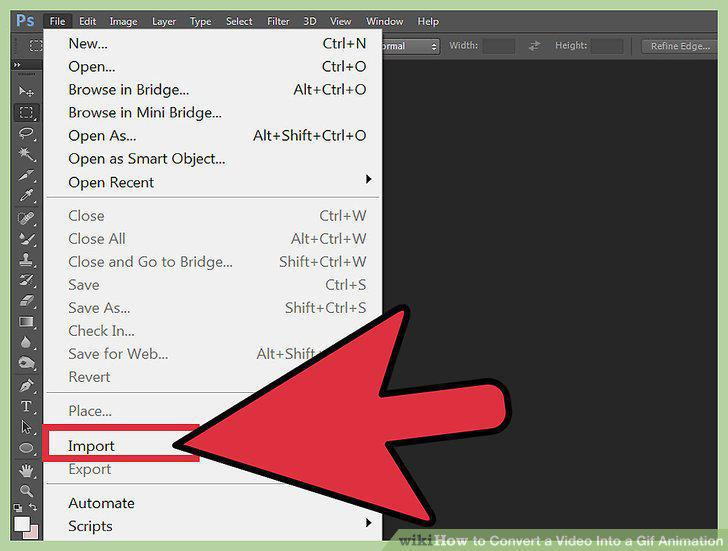Viewport: 728px width, 551px height.
Task: Choose Open As... menu entry
Action: tap(214, 136)
